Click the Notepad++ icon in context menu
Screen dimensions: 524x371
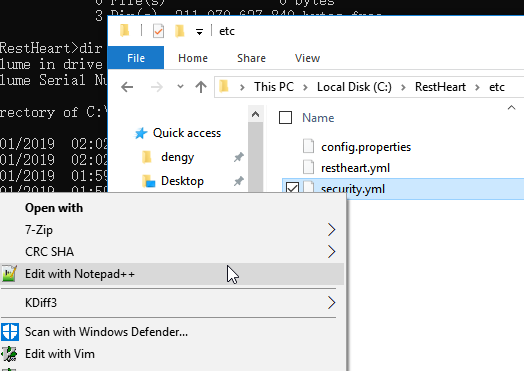coord(9,274)
